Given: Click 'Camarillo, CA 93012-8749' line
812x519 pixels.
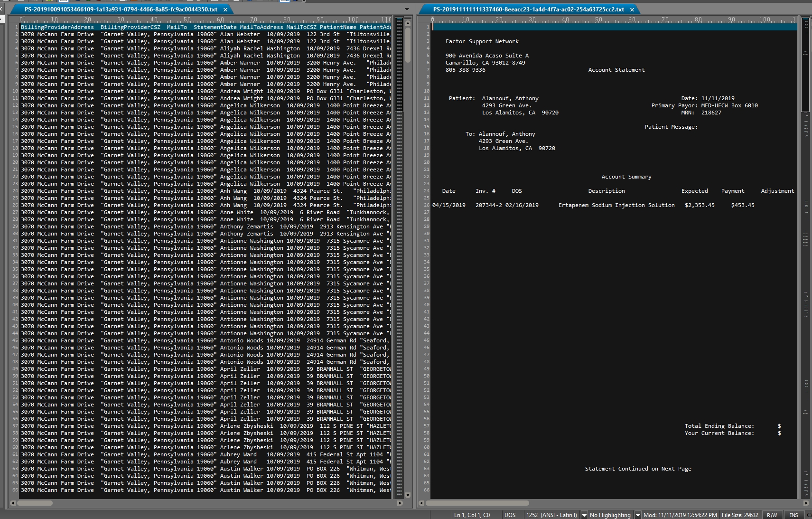Looking at the screenshot, I should [485, 63].
